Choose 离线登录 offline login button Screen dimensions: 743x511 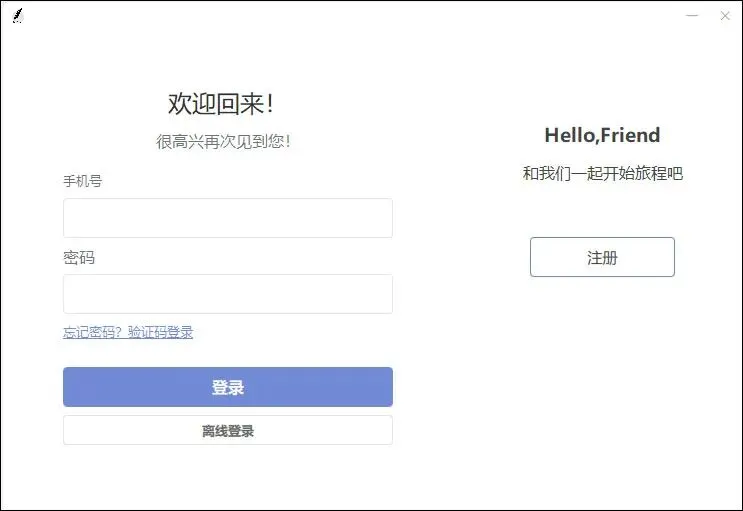(x=227, y=431)
